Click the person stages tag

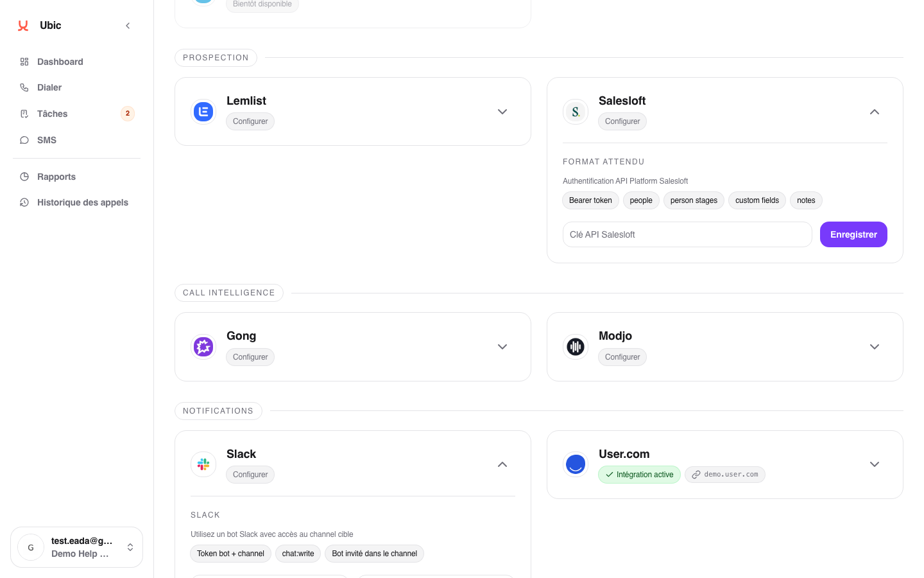click(x=694, y=200)
